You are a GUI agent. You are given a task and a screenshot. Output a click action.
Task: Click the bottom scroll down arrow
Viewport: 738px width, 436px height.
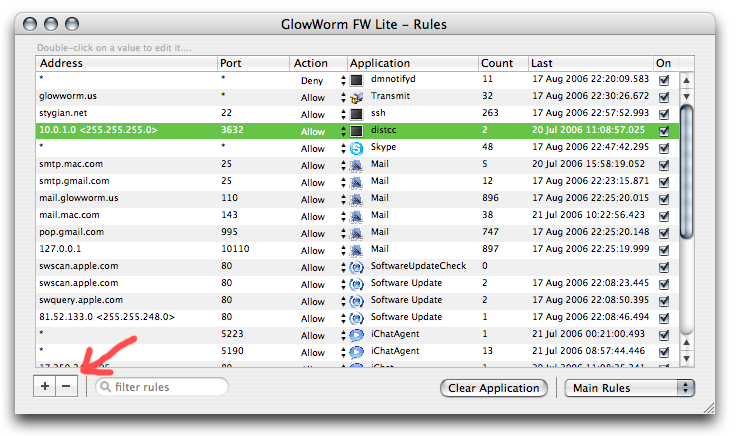tap(687, 358)
